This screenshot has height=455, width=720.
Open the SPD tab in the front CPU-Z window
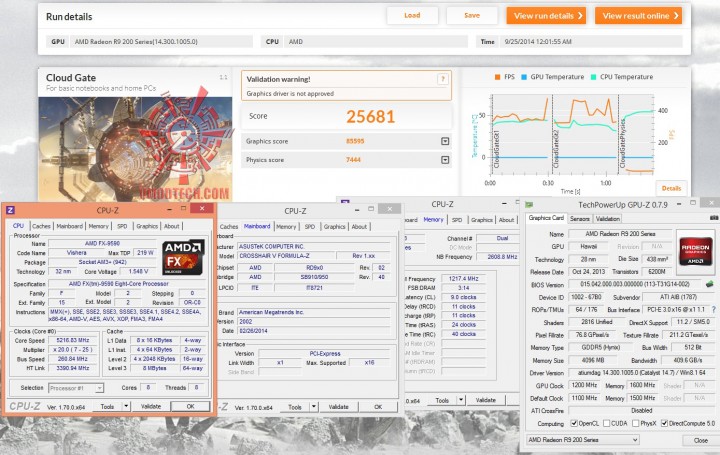pyautogui.click(x=122, y=226)
